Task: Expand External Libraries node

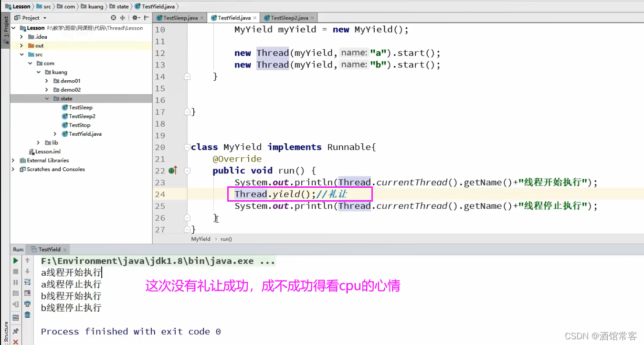Action: point(13,161)
